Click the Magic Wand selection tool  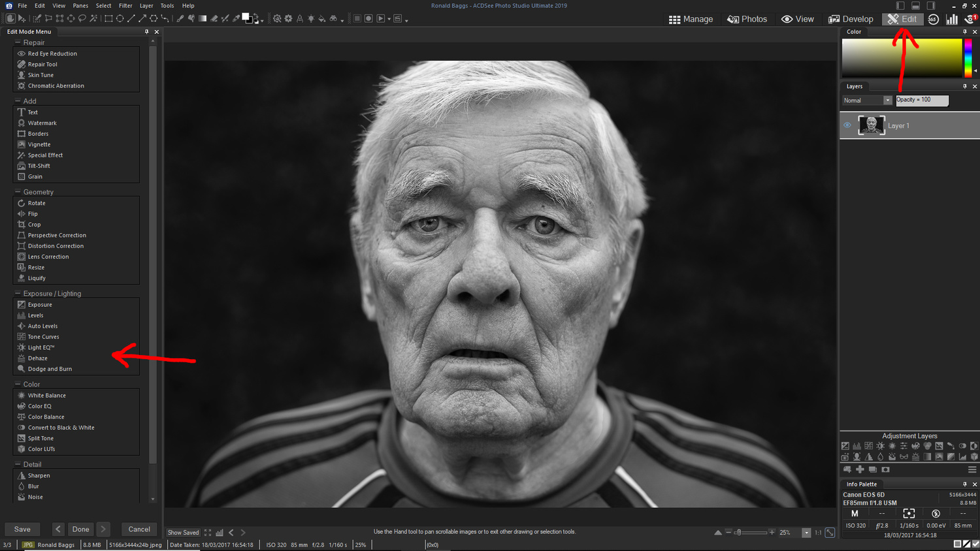[93, 19]
